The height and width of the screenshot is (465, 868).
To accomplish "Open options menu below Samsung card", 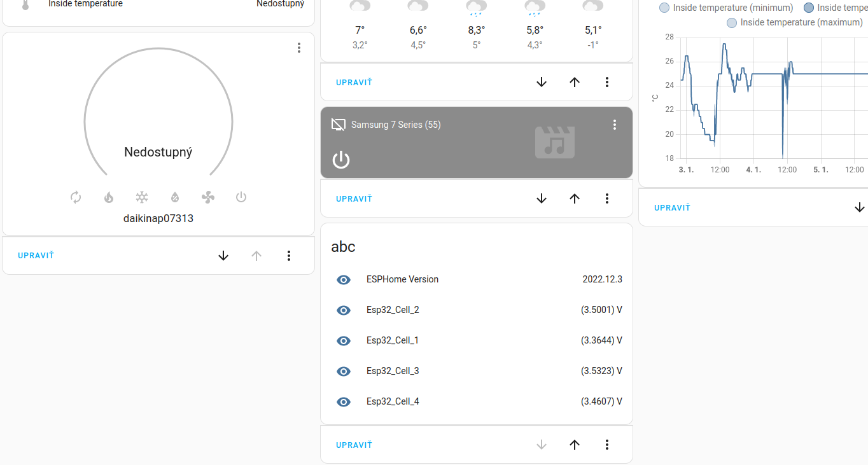I will [607, 198].
